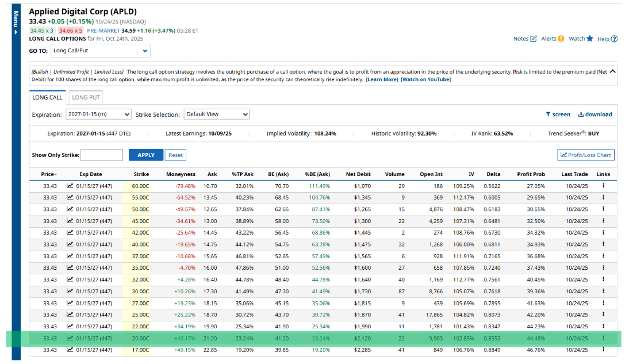
Task: Open the Alerts notification icon
Action: click(561, 39)
